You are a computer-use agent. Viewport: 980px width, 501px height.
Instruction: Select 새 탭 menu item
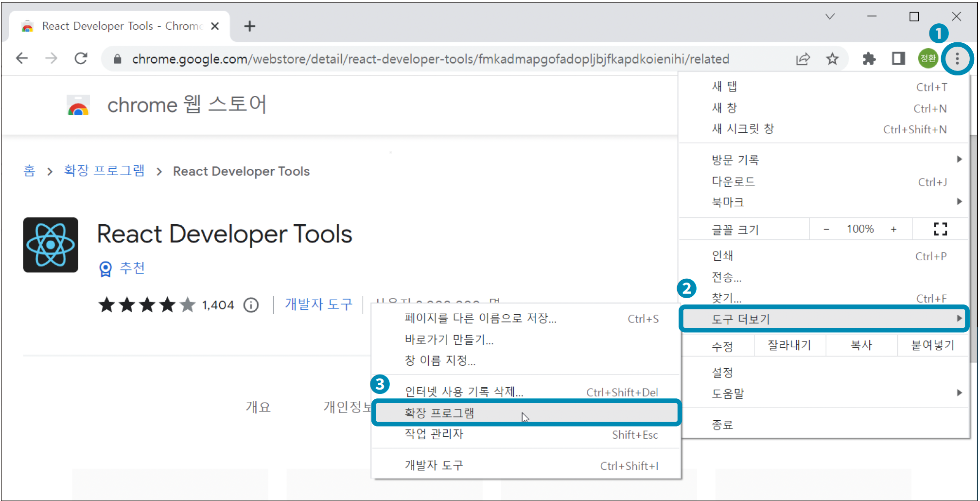(824, 87)
